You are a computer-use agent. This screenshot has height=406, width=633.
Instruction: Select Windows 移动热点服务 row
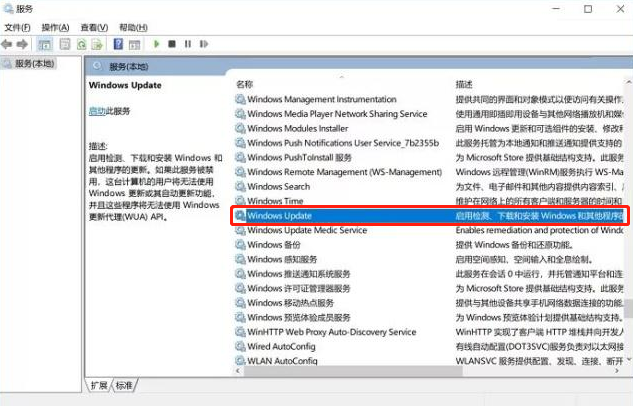tap(430, 303)
